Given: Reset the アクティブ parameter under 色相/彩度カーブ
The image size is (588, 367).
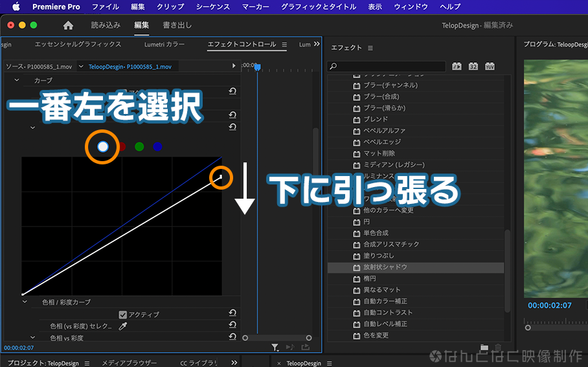Looking at the screenshot, I should click(x=232, y=313).
